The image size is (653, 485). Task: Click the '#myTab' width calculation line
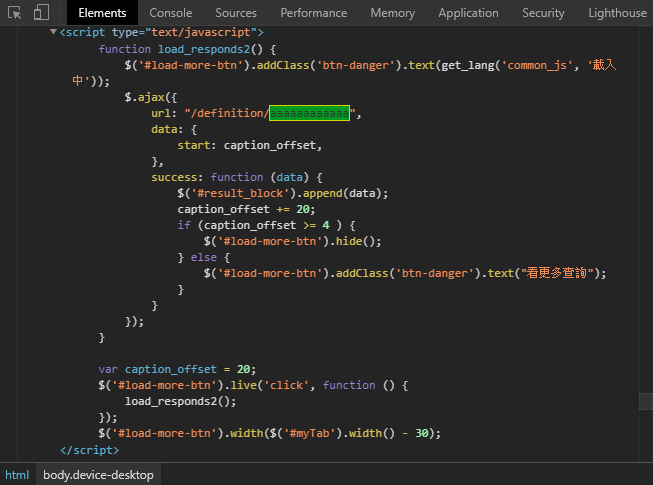click(x=269, y=433)
